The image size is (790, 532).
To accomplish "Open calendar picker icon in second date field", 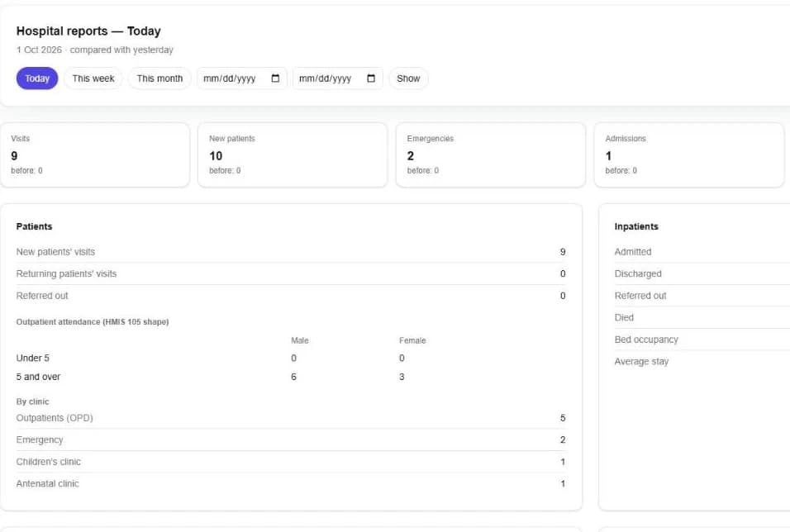I will tap(371, 78).
